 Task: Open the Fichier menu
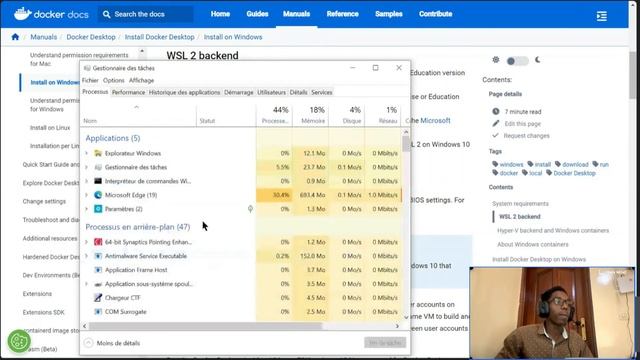click(x=90, y=80)
